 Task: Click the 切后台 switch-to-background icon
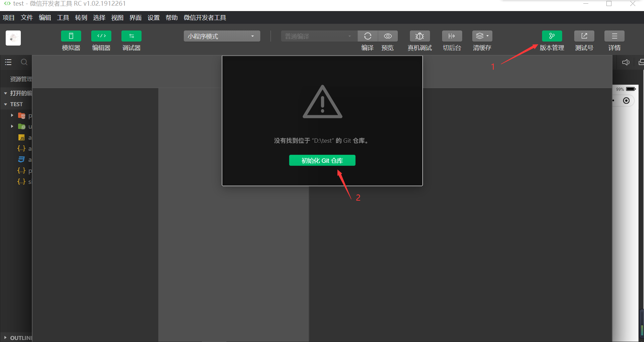click(x=452, y=36)
